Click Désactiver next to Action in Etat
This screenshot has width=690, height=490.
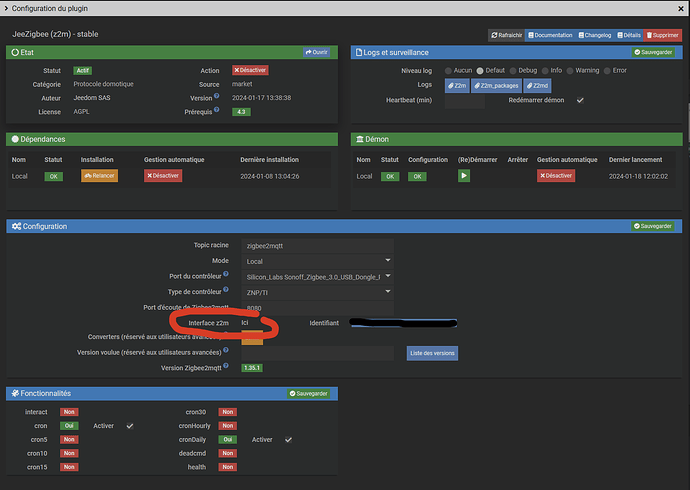250,70
